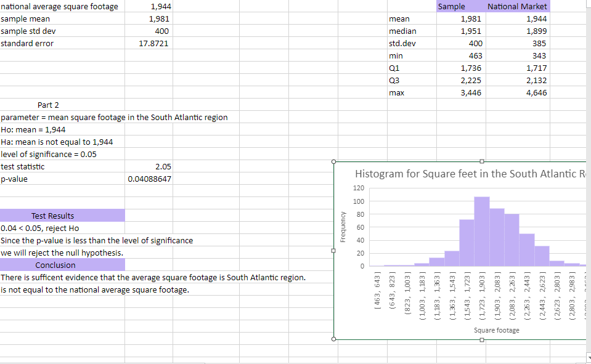Screen dimensions: 591x364
Task: Click the p-value 0.04088647 cell
Action: [149, 179]
